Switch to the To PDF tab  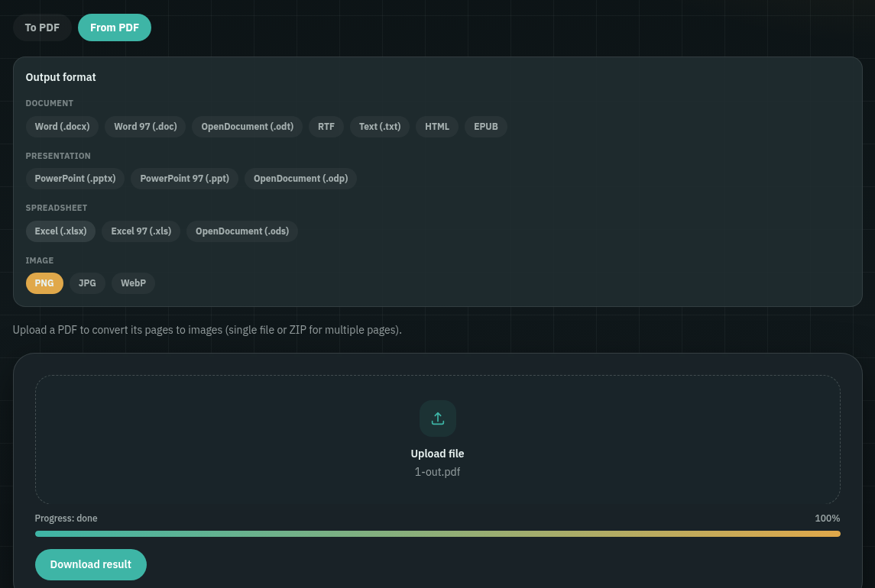42,27
